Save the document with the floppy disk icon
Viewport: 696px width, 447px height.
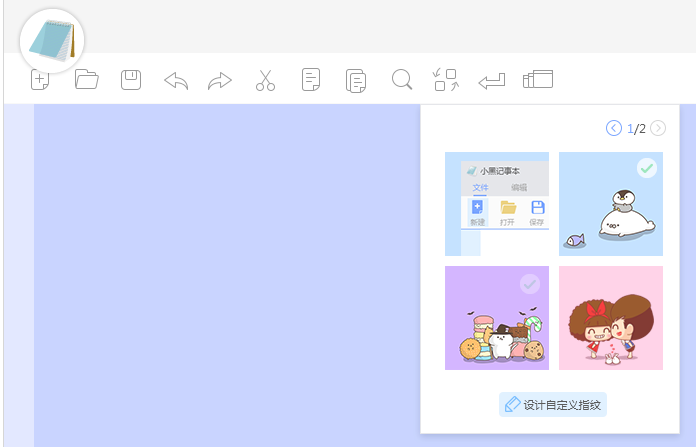click(x=131, y=80)
